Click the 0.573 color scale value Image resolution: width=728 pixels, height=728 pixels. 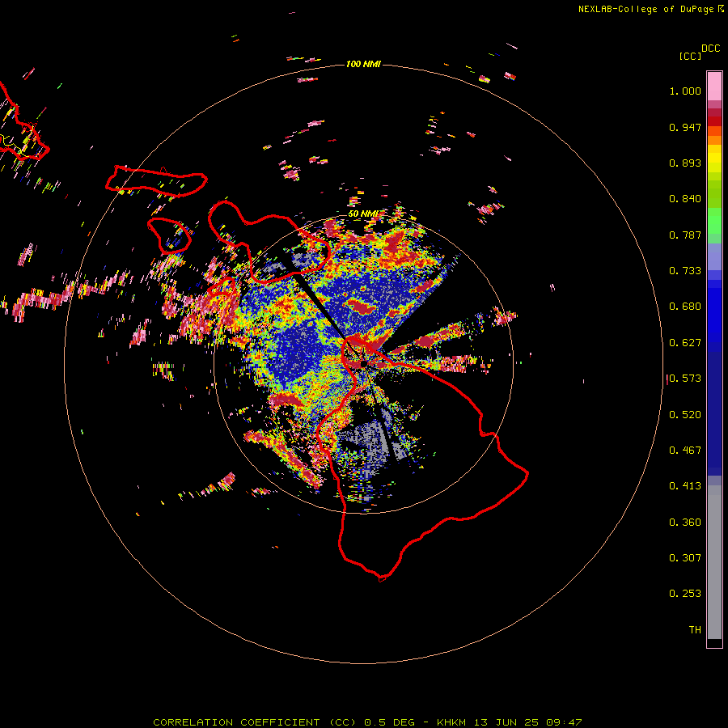[685, 379]
